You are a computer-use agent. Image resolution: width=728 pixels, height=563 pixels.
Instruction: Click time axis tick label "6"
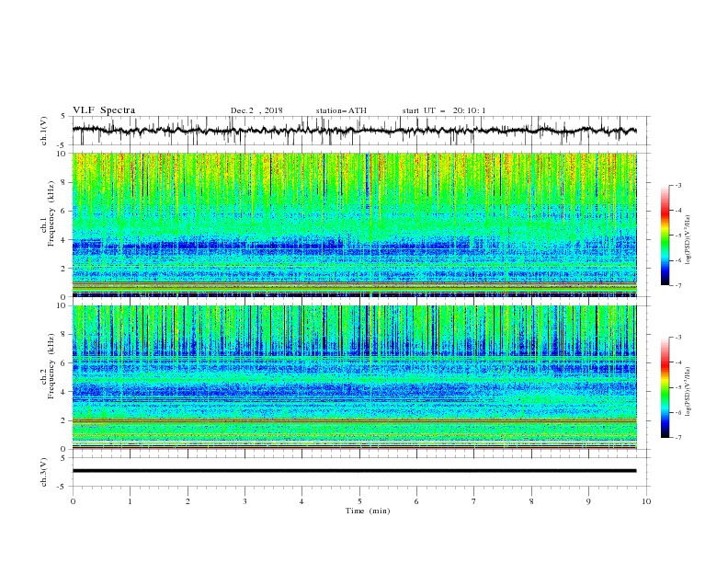click(x=416, y=501)
